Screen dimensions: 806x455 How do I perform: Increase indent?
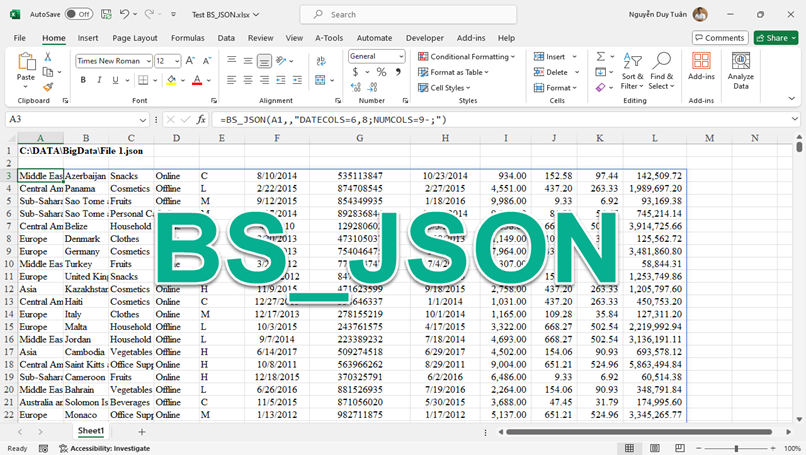pyautogui.click(x=297, y=80)
